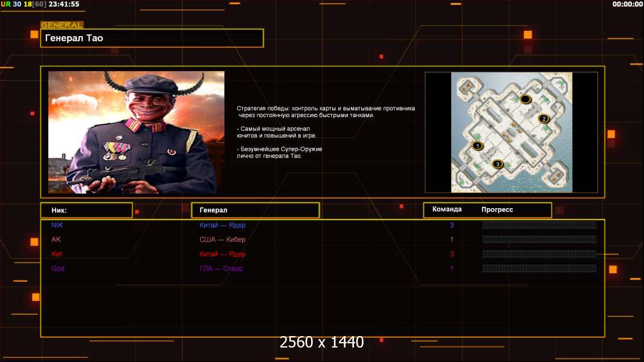Viewport: 644px width, 362px height.
Task: Click start position marker 1 on the map
Action: pos(477,145)
